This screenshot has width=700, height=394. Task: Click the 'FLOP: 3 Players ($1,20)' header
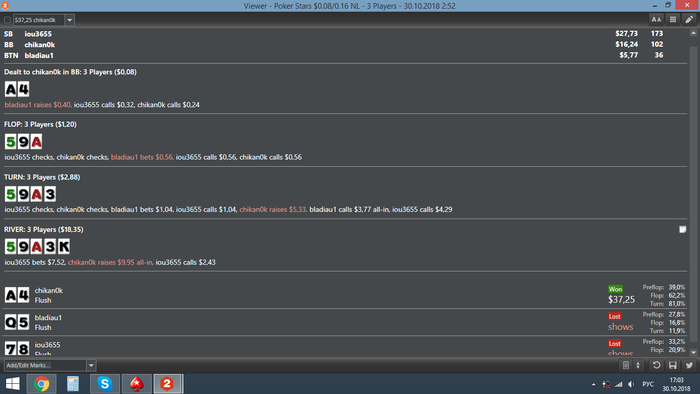(40, 124)
